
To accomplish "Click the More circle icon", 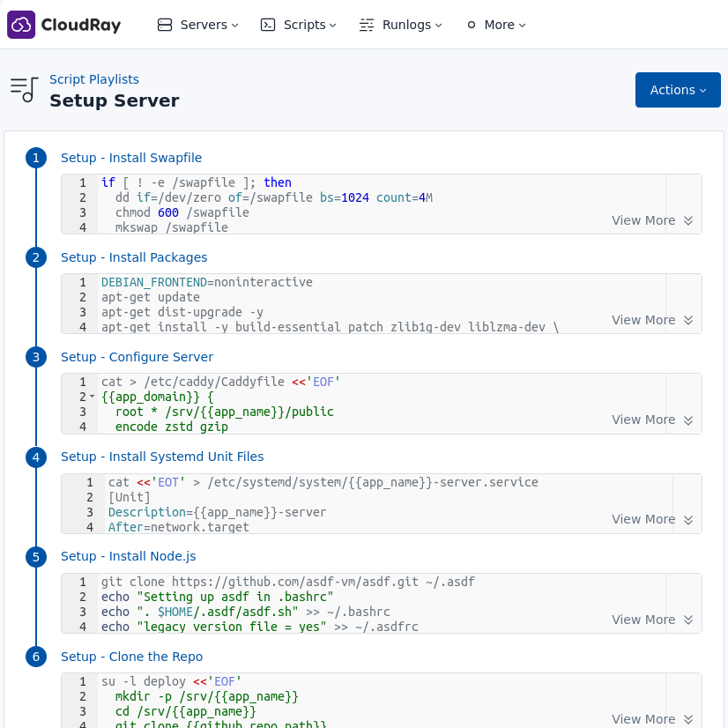I will 472,25.
